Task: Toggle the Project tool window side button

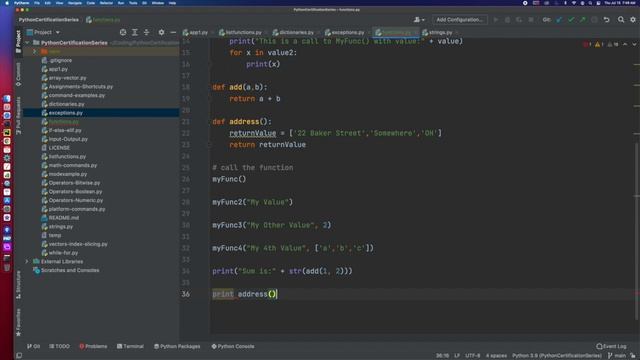Action: pos(18,41)
